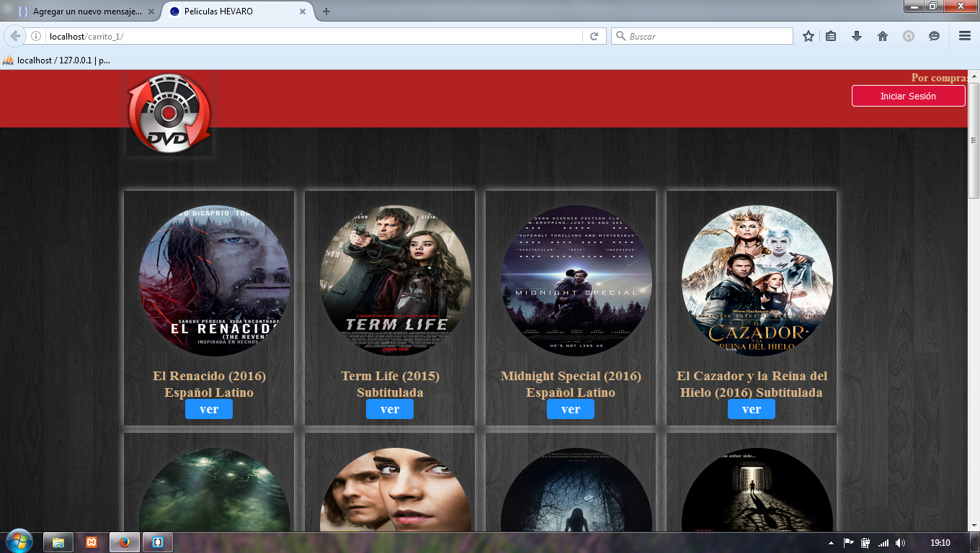Open the downloads arrow icon

pos(857,36)
